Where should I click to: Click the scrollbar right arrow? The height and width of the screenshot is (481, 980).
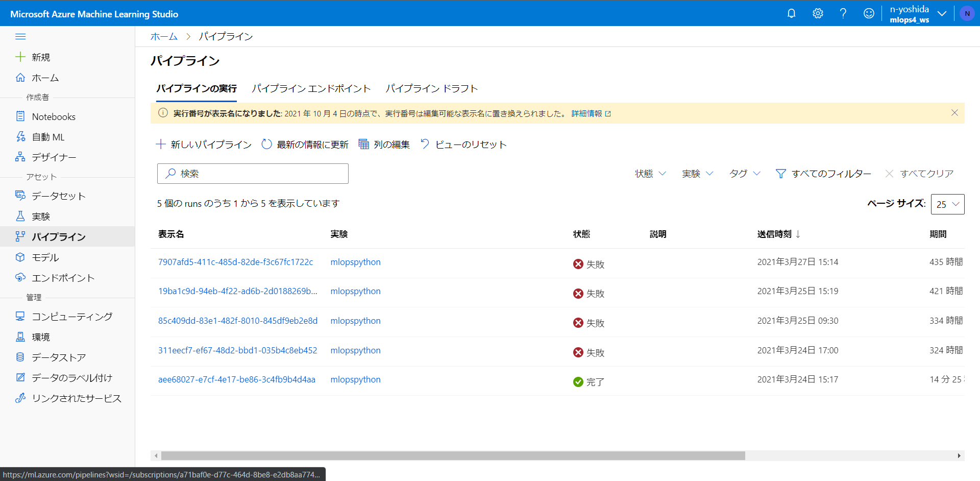(x=959, y=455)
